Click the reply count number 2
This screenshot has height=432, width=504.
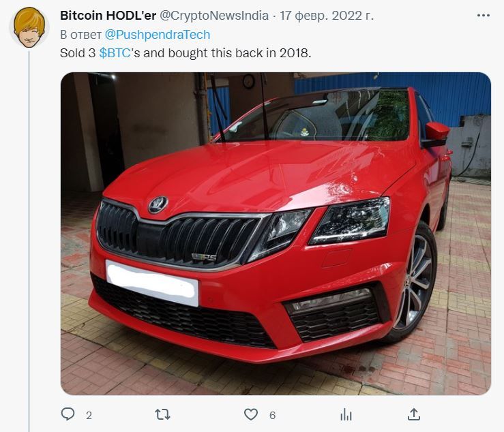tap(89, 415)
